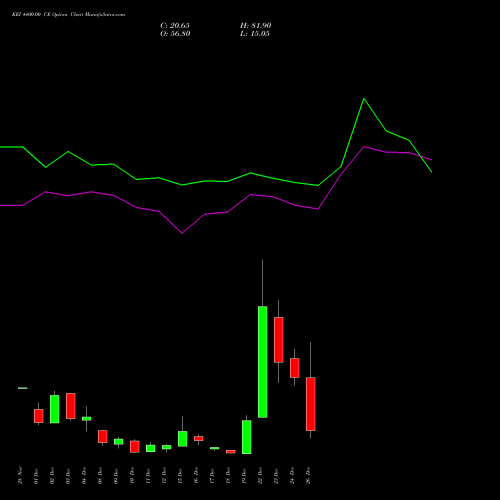The width and height of the screenshot is (500, 500).
Task: Click the 18 Dec date label
Action: pyautogui.click(x=228, y=476)
